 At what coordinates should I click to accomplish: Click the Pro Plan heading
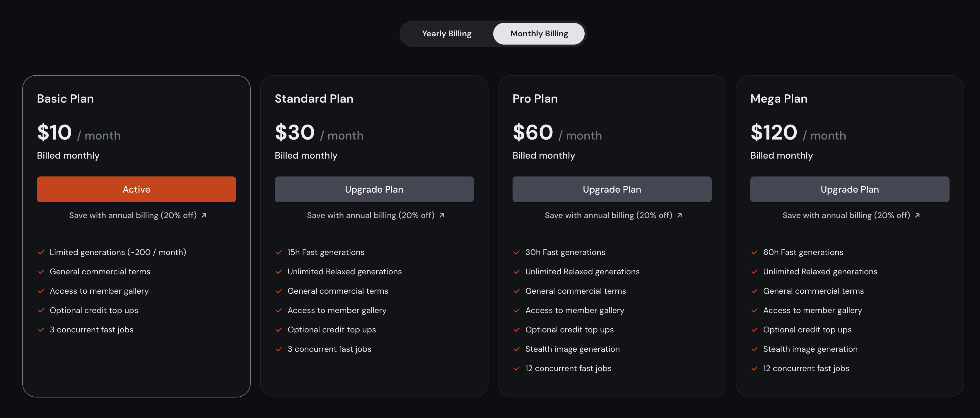tap(535, 98)
